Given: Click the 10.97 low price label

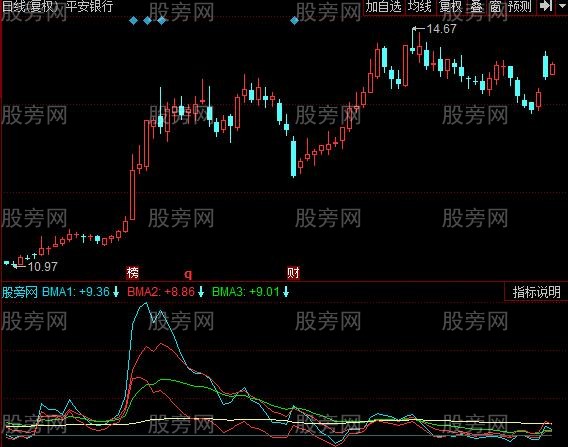Looking at the screenshot, I should coord(43,267).
